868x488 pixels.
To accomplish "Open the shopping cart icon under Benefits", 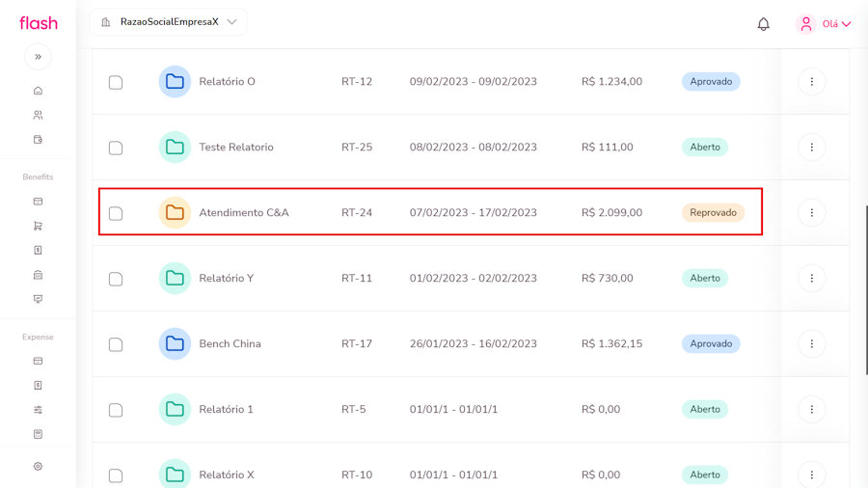I will 38,226.
